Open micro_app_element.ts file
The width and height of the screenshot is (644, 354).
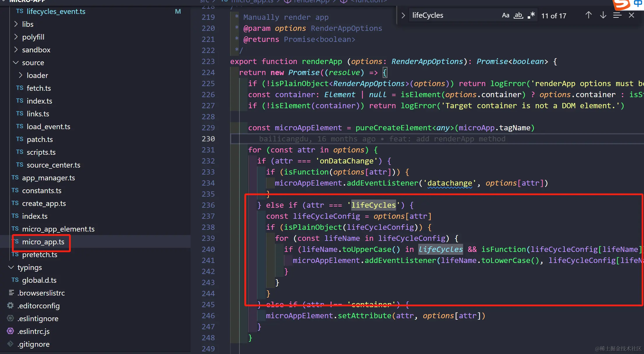point(58,229)
